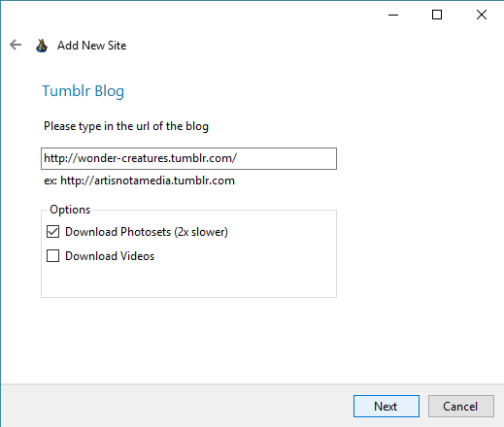Focus the blog URL input field
Image resolution: width=504 pixels, height=427 pixels.
[188, 158]
